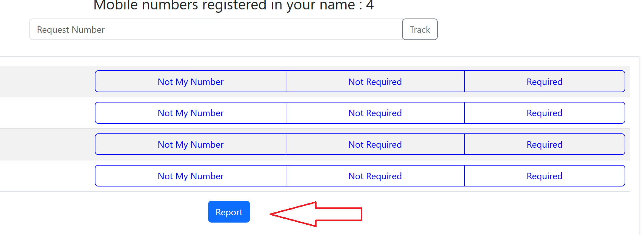
Task: Select Required for the first number
Action: pos(544,81)
